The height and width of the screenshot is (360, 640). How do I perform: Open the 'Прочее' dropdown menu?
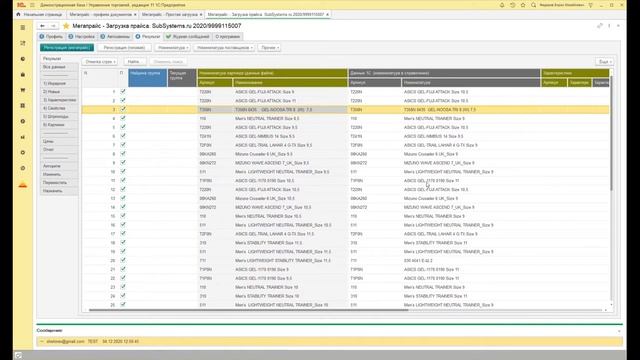(x=269, y=48)
